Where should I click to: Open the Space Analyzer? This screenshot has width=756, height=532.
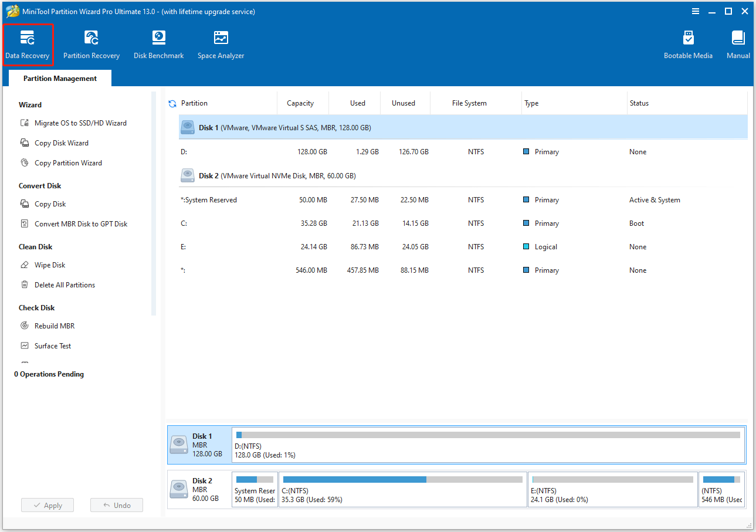pyautogui.click(x=221, y=44)
